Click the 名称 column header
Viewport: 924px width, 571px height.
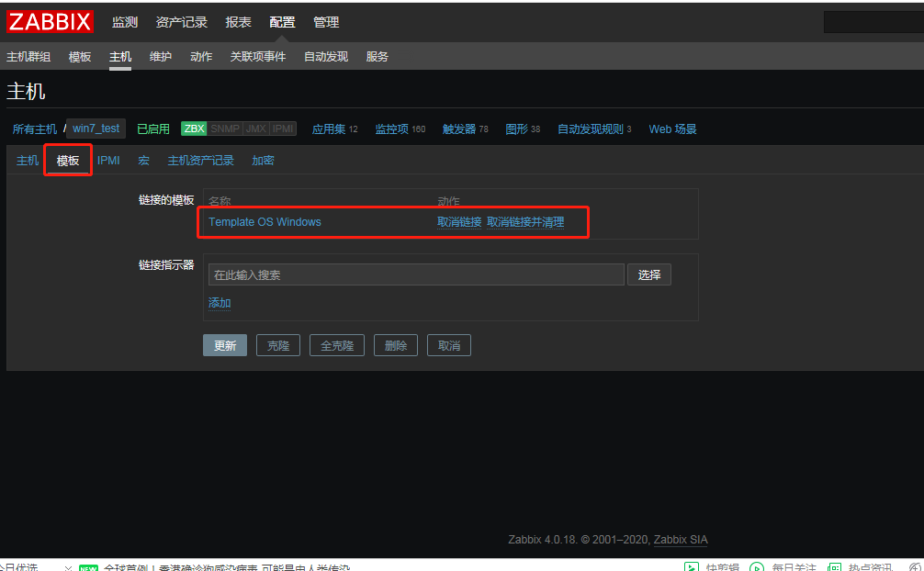point(220,202)
